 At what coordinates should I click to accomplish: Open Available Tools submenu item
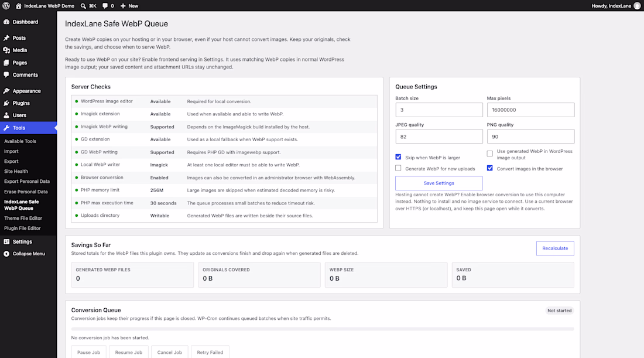coord(20,141)
